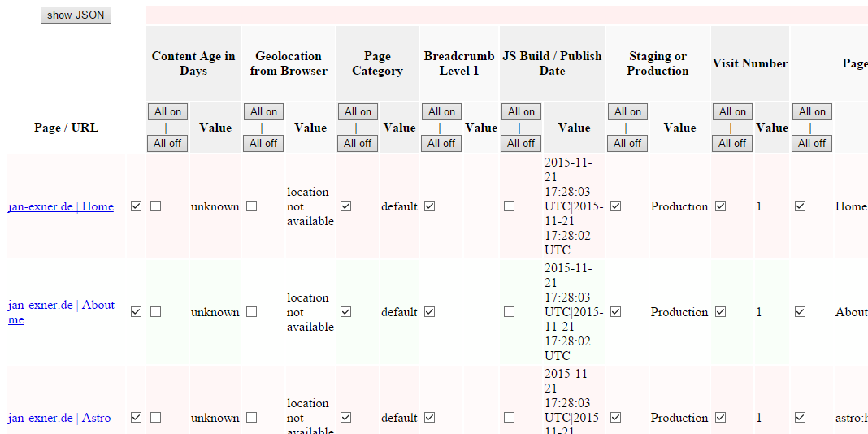Toggle Visit Number checkbox in Astro row
This screenshot has width=868, height=434.
pyautogui.click(x=721, y=418)
